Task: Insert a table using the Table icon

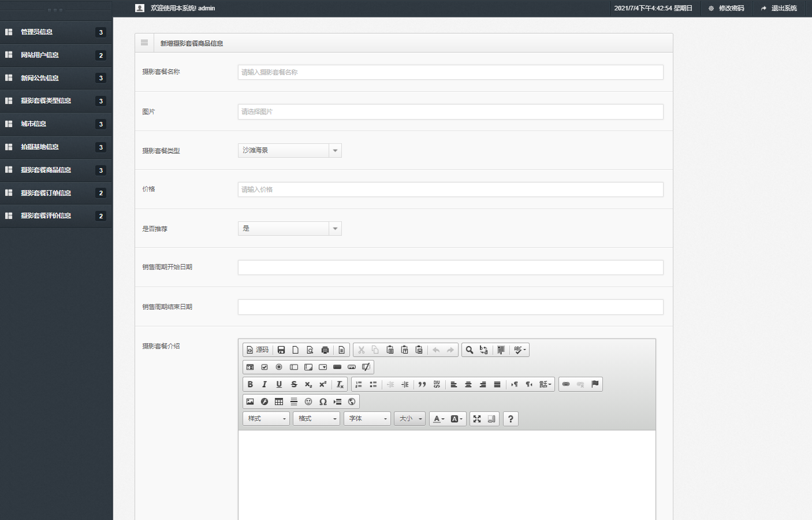Action: tap(279, 402)
